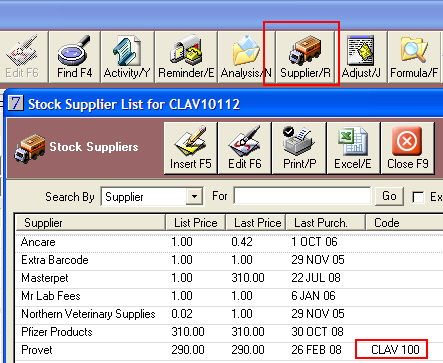The width and height of the screenshot is (443, 363).
Task: Click Edit F6 in Stock Suppliers window
Action: pos(245,148)
